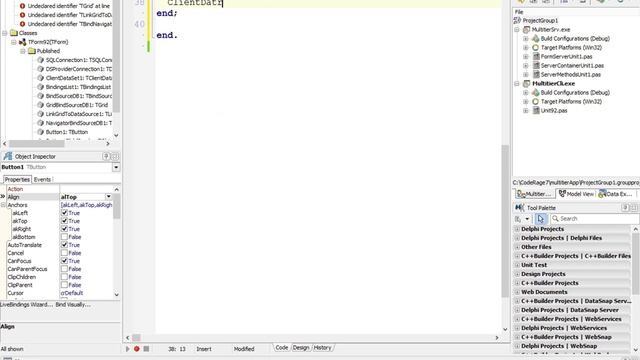Click the Published folder icon

pos(31,51)
